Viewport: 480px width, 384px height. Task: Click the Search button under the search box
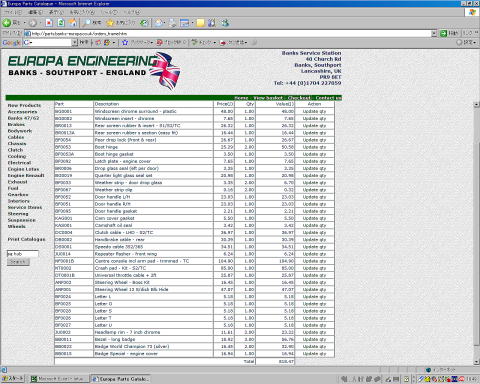18,262
